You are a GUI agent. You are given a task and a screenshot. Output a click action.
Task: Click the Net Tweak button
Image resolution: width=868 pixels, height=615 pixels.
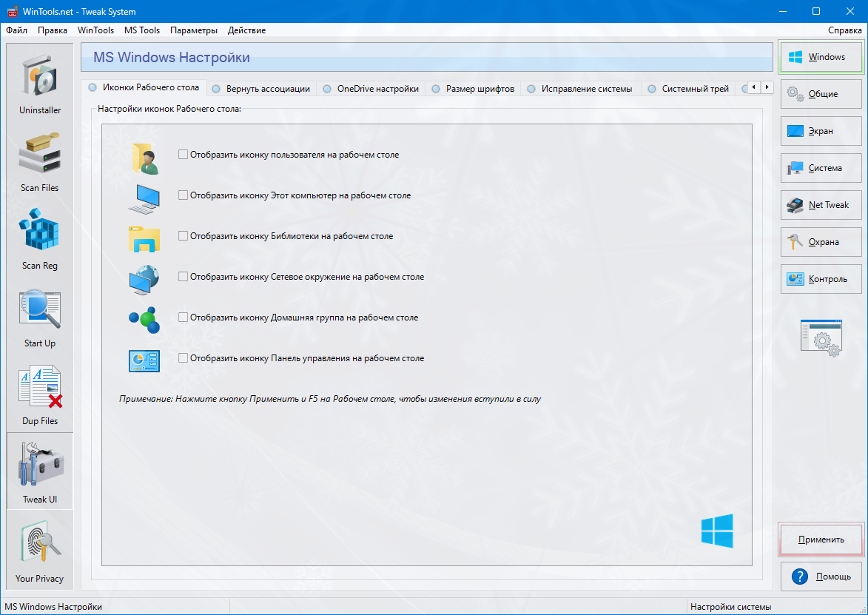tap(821, 205)
